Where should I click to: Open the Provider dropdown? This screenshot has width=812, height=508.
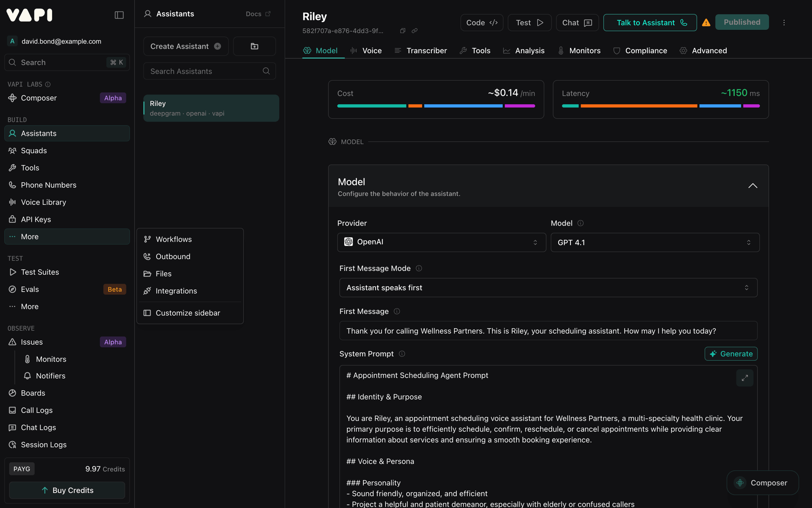[442, 242]
